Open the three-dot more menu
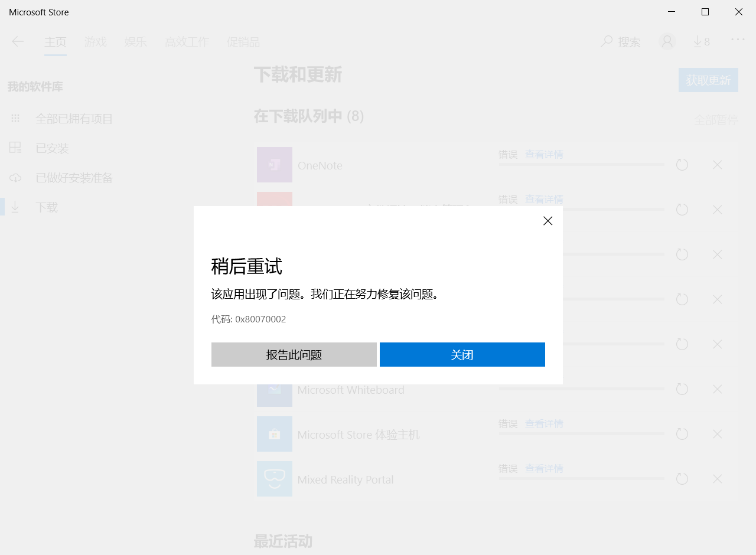756x555 pixels. 738,39
